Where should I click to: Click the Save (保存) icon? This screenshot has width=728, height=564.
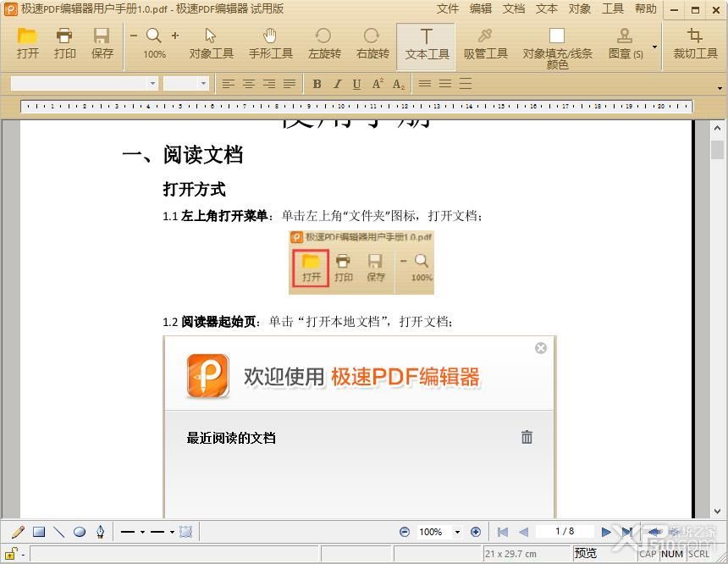tap(102, 44)
